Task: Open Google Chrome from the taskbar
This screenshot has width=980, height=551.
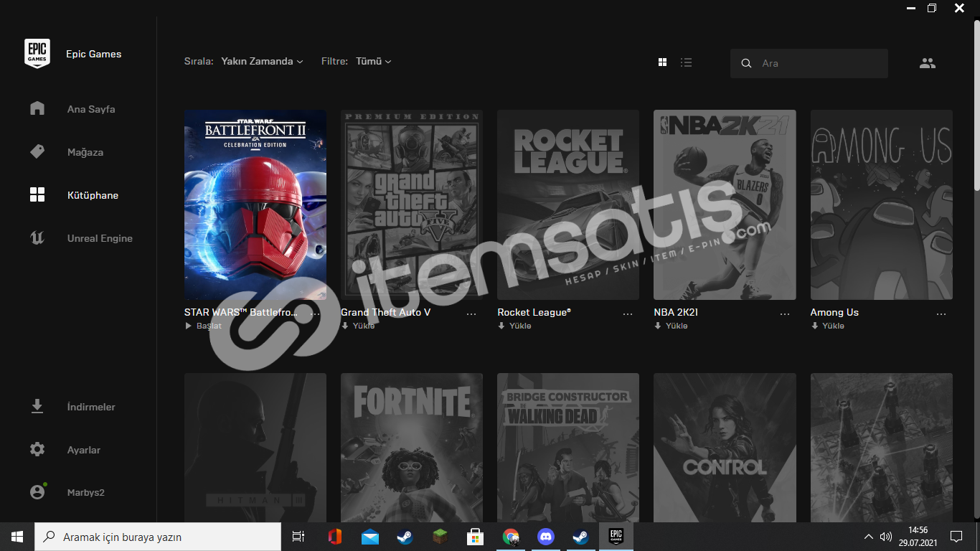Action: 511,537
